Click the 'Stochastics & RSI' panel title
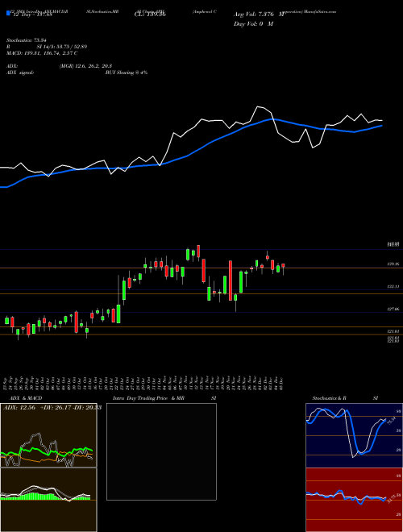This screenshot has width=403, height=532. [x=345, y=397]
